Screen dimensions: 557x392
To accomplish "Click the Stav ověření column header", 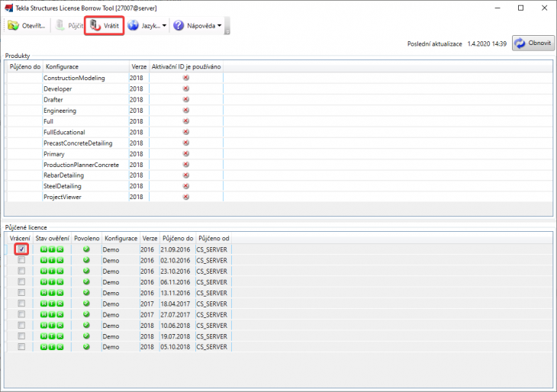I will pyautogui.click(x=51, y=239).
